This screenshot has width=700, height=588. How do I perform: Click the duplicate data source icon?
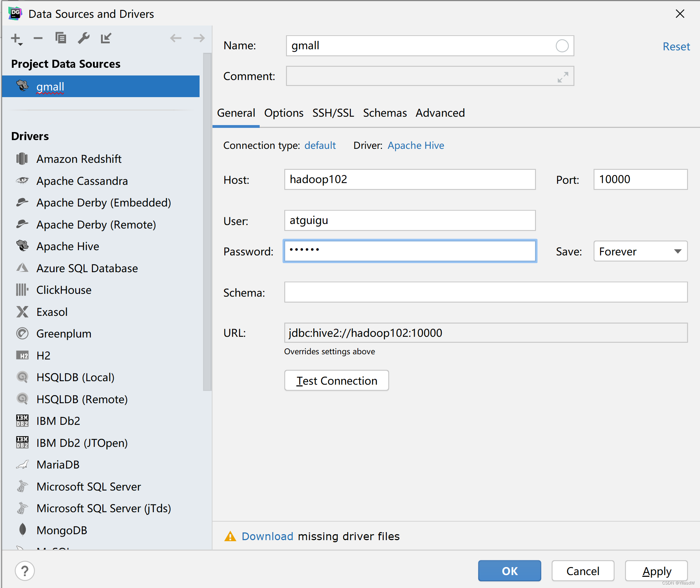click(x=61, y=38)
